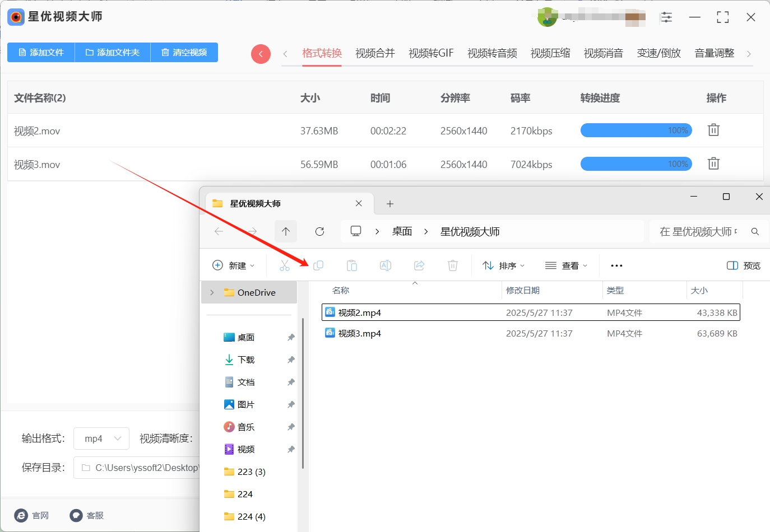Click Explorer cut scissors icon

coord(285,265)
